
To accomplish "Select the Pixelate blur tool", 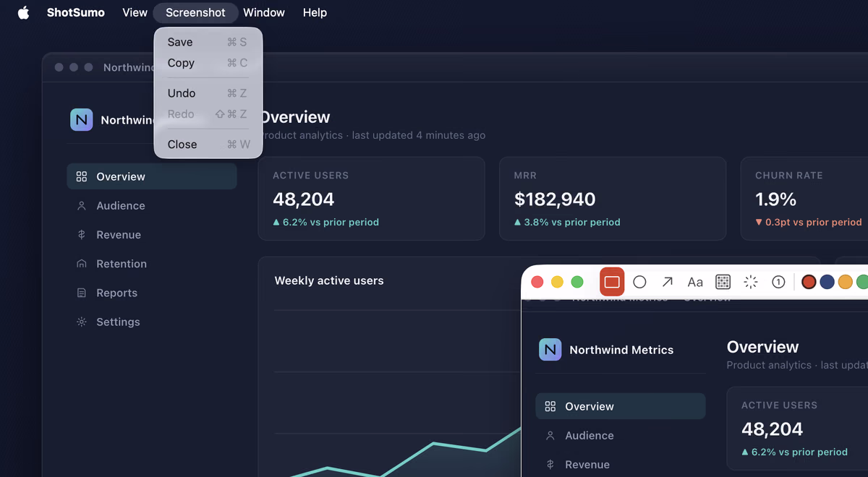I will click(x=723, y=282).
